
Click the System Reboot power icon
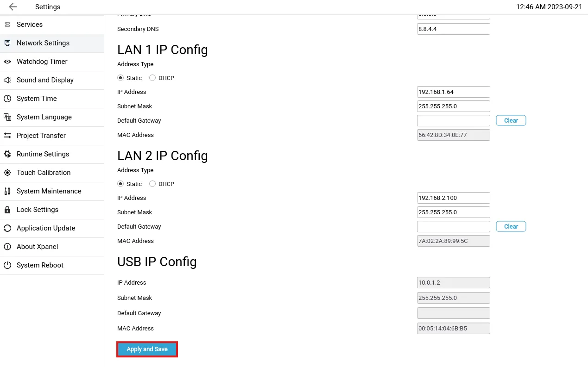tap(7, 265)
